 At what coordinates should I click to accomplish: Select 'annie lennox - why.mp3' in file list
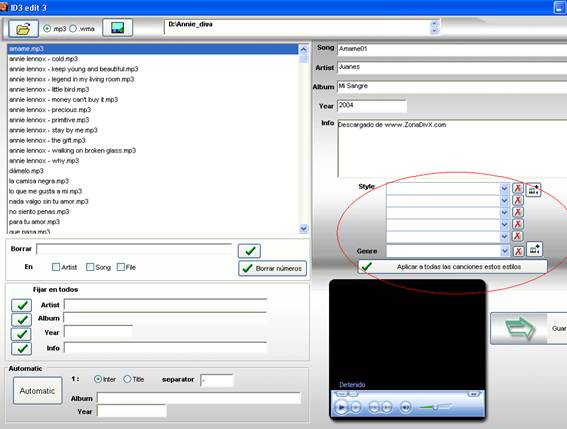[44, 161]
